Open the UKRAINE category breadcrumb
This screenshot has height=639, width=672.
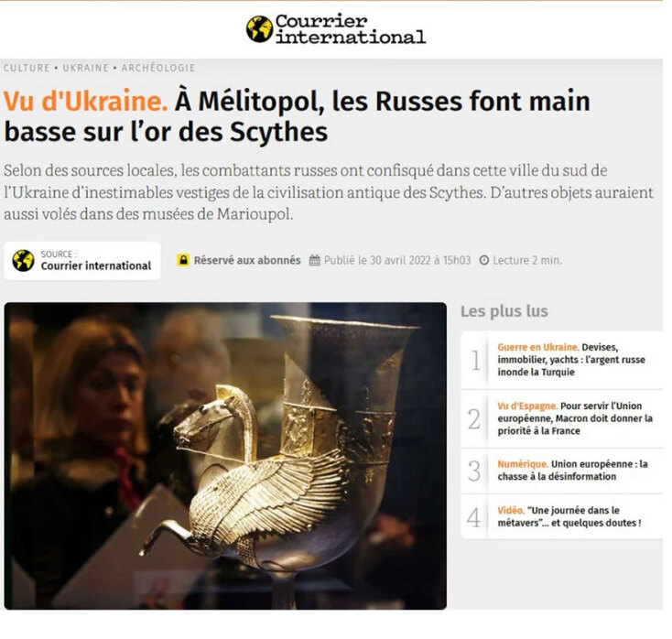(x=86, y=68)
